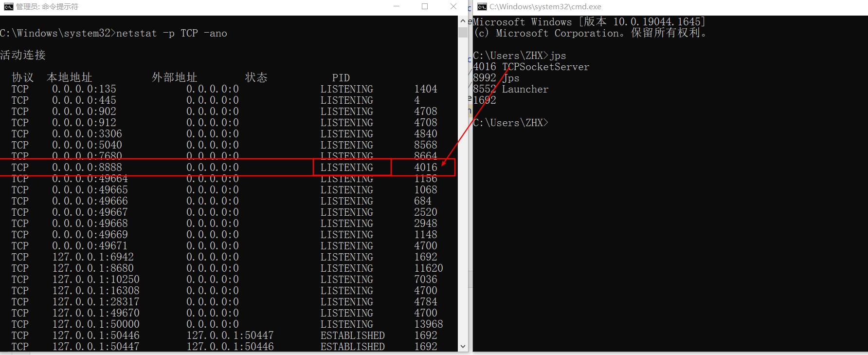Click local address 0.0.0.0:912
Screen dimensions: 868x355
pyautogui.click(x=84, y=123)
